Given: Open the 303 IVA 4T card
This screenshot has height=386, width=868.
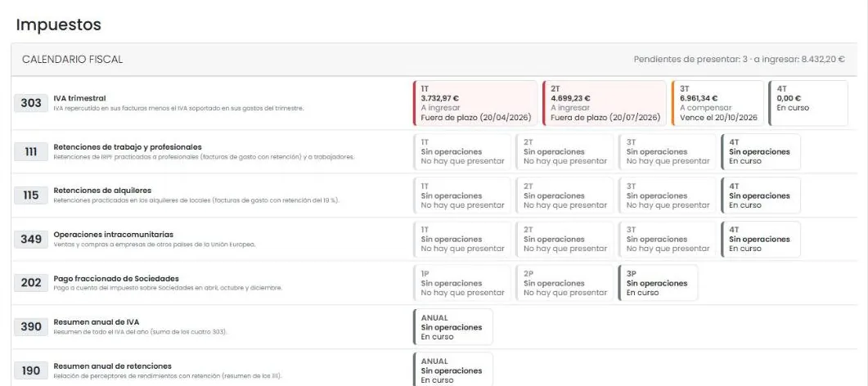Looking at the screenshot, I should tap(808, 103).
